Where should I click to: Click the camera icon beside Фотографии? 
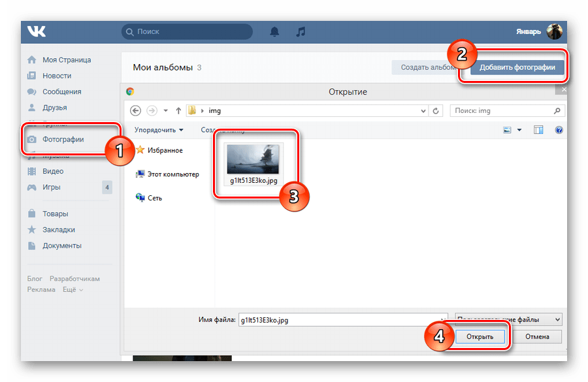click(x=32, y=140)
